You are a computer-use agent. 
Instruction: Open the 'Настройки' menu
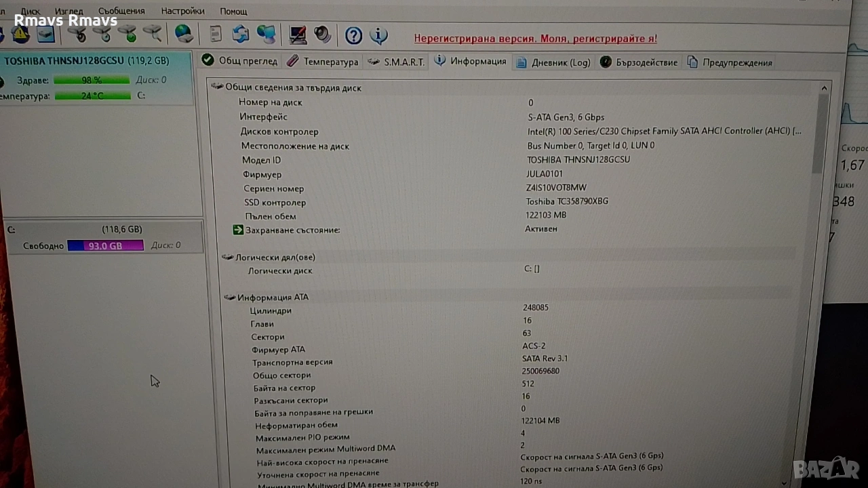(x=182, y=11)
